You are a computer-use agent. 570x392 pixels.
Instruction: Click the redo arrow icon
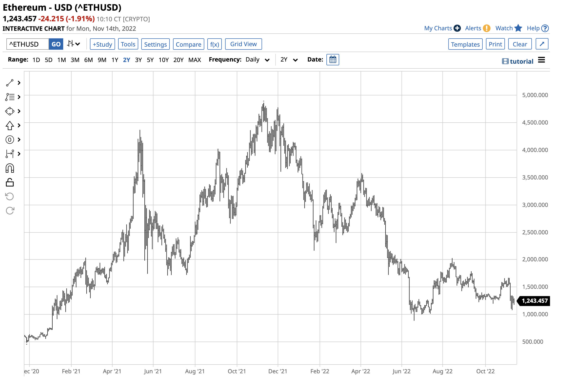click(9, 211)
